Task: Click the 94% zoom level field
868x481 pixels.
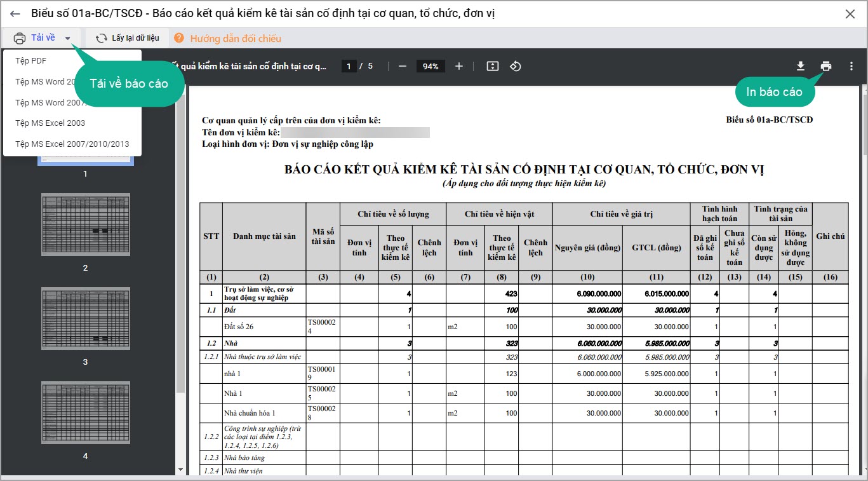Action: pos(431,66)
